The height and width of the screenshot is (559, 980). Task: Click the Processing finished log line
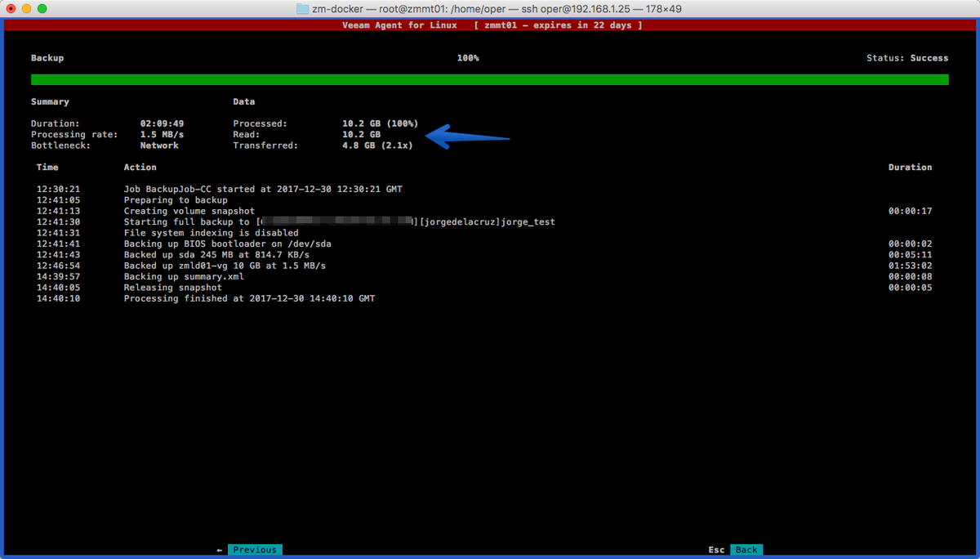(249, 299)
